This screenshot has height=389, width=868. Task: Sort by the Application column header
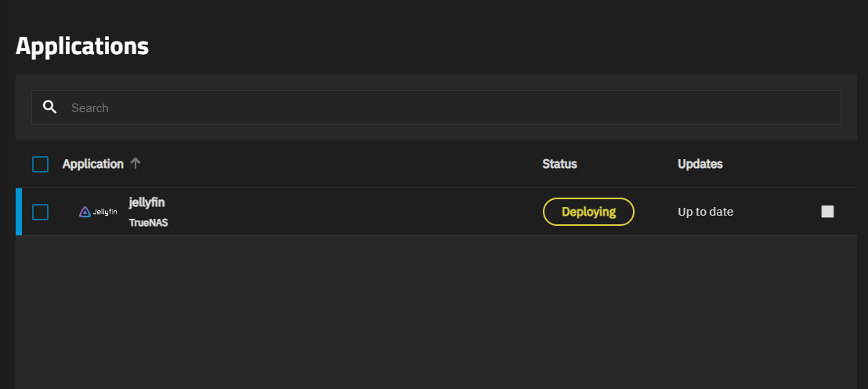[x=93, y=164]
